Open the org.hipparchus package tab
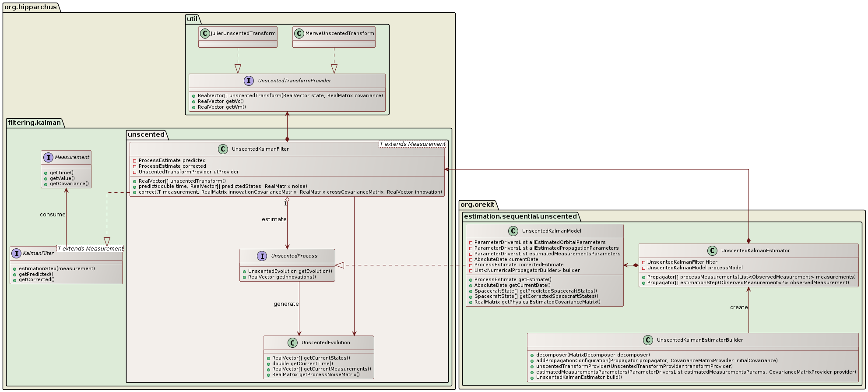Screen dimensions: 868x392 click(30, 7)
